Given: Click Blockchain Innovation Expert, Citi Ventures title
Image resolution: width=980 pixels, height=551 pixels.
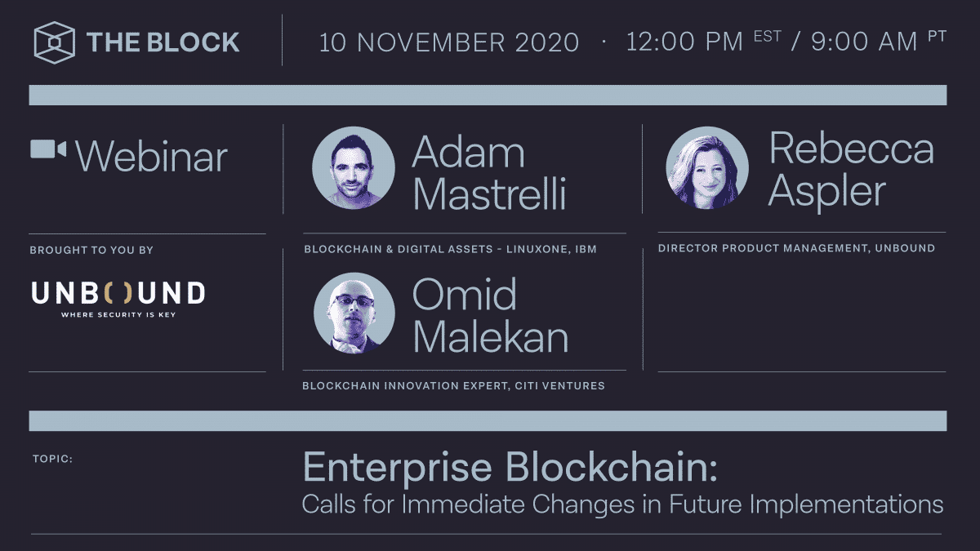Looking at the screenshot, I should coord(453,385).
